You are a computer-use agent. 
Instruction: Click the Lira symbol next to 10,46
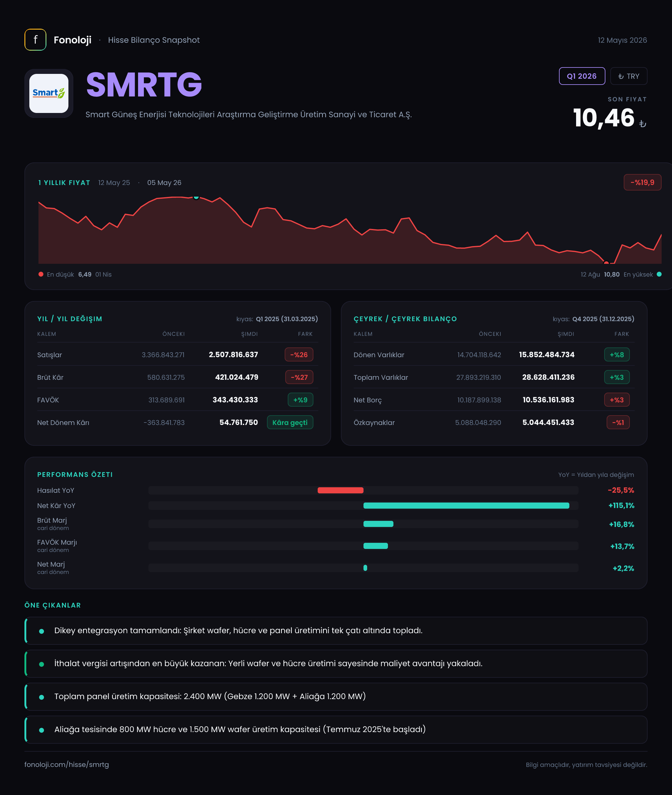pyautogui.click(x=643, y=123)
